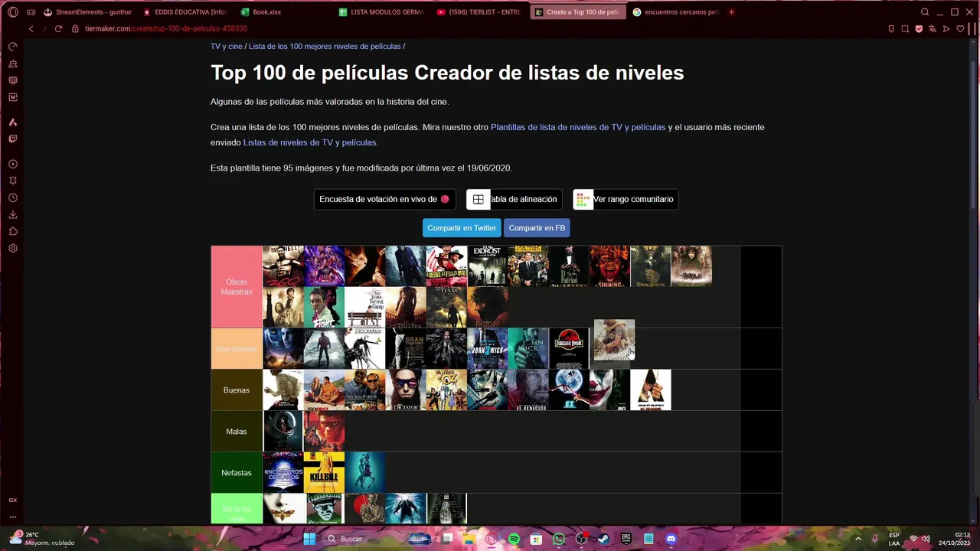Open a new tab with plus icon
Image resolution: width=980 pixels, height=551 pixels.
(732, 12)
